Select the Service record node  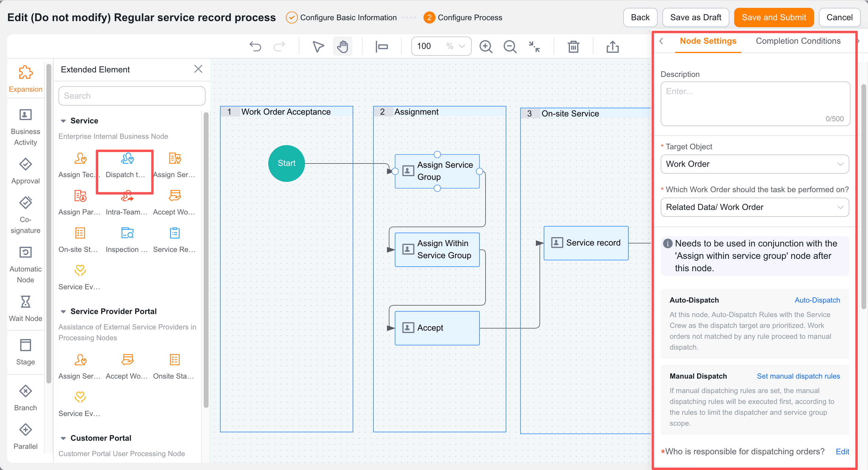pyautogui.click(x=586, y=243)
